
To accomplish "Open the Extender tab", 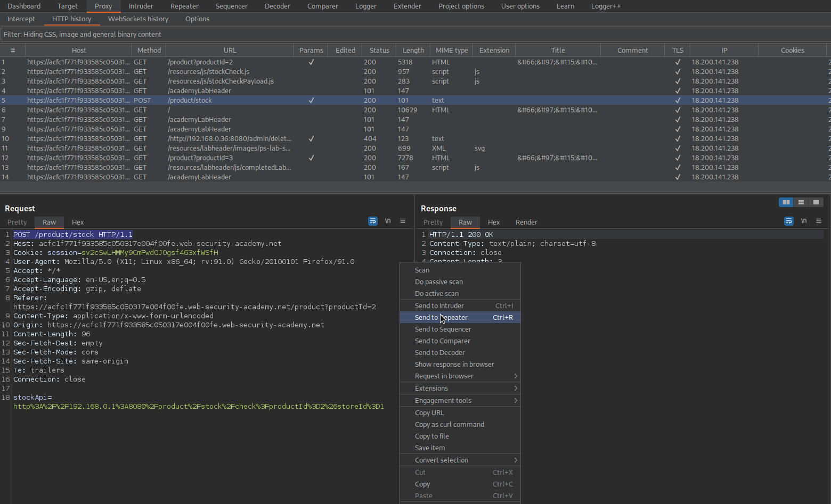I will coord(407,6).
